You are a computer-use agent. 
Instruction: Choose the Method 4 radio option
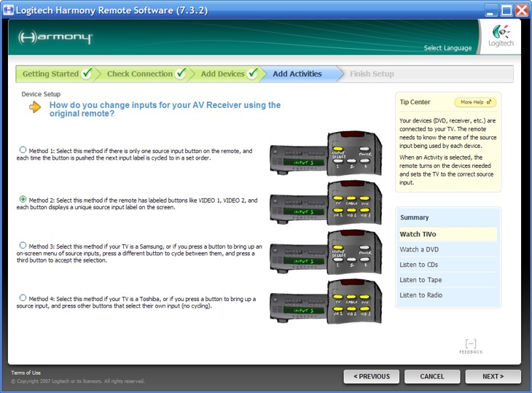point(23,297)
